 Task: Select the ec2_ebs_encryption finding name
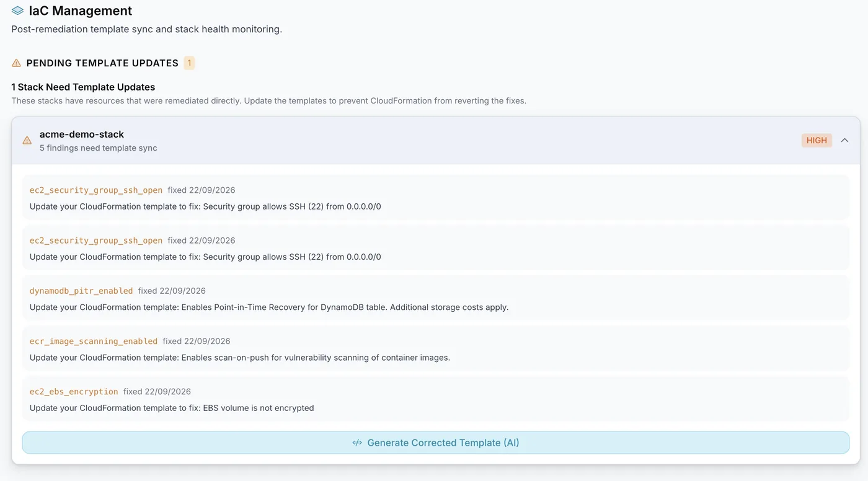74,392
